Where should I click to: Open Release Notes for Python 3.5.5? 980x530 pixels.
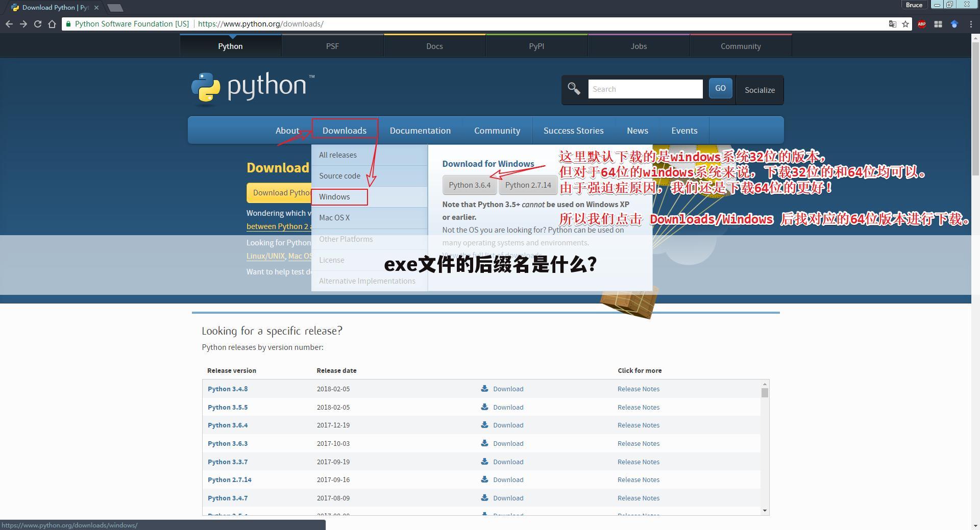[639, 407]
